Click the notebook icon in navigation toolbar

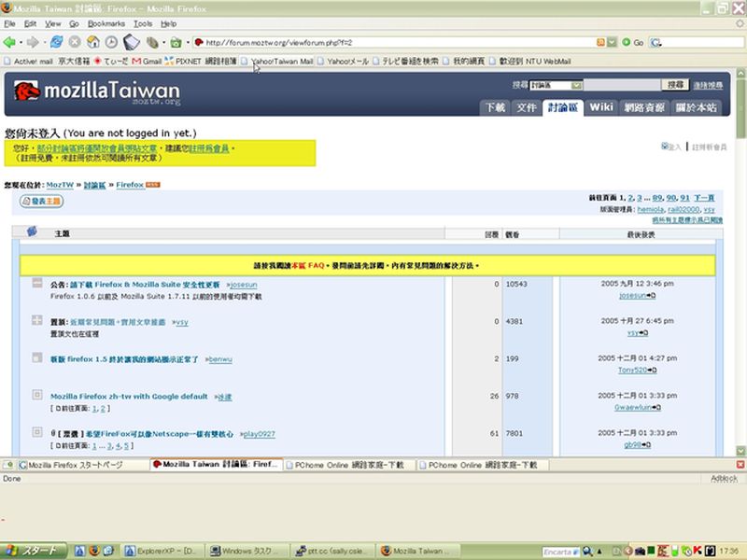tap(132, 42)
